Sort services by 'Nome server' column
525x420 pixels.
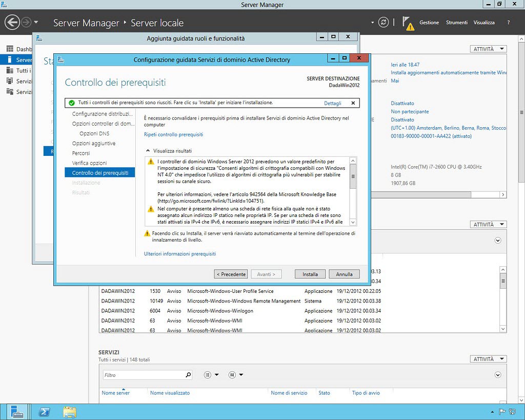(x=115, y=393)
